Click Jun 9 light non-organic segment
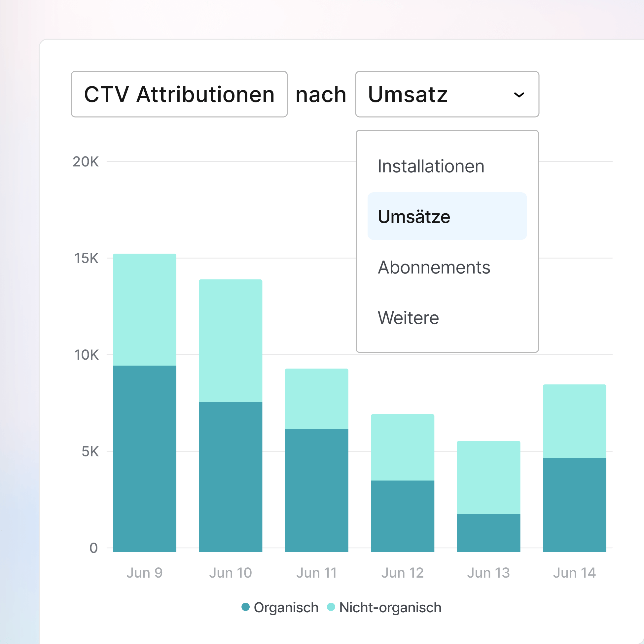Viewport: 644px width, 644px height. click(x=144, y=309)
